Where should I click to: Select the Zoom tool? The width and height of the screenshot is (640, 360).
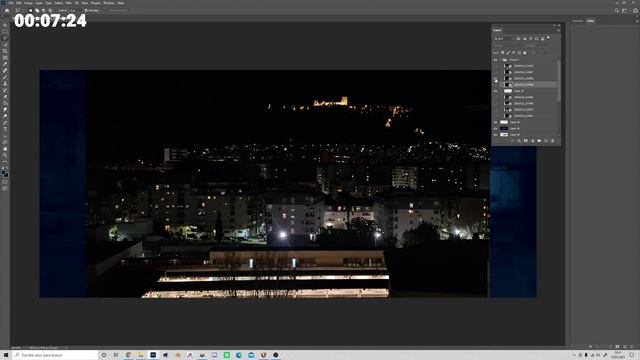[5, 156]
